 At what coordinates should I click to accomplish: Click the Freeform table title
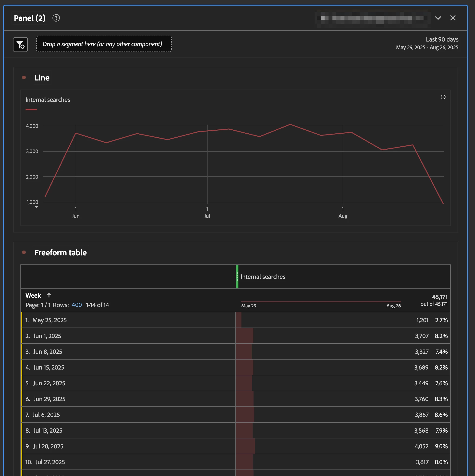tap(60, 253)
